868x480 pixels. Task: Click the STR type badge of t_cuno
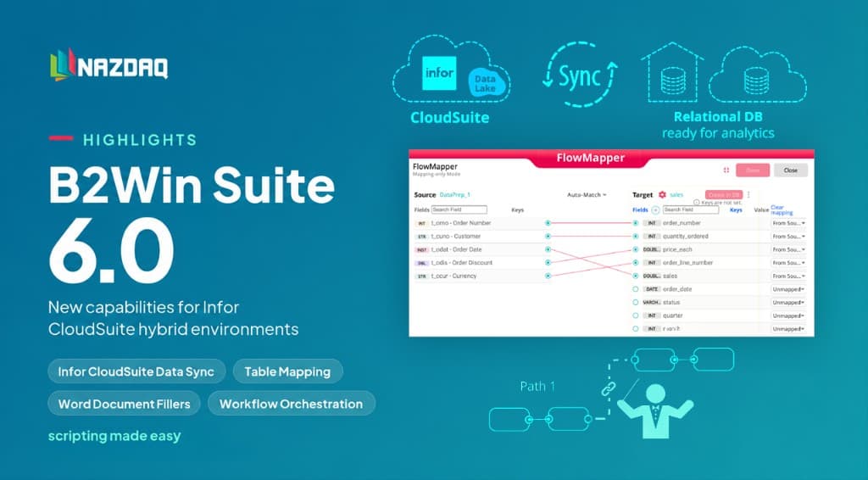point(422,237)
